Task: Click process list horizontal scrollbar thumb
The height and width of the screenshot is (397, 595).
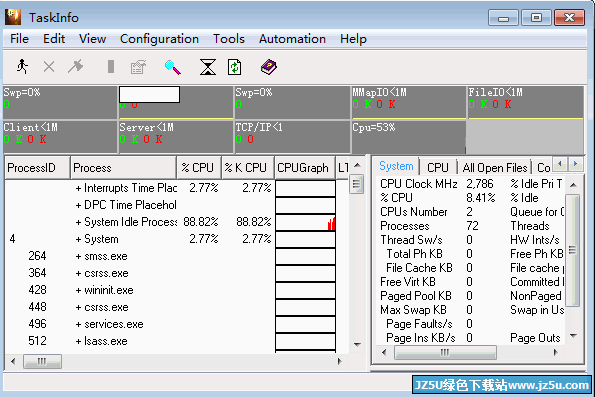Action: (x=42, y=361)
